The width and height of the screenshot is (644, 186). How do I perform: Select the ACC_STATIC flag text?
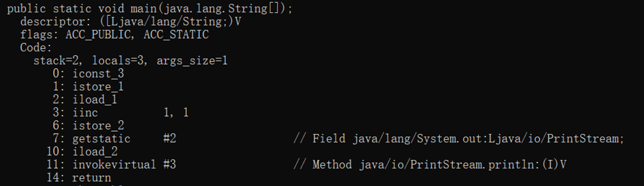pyautogui.click(x=176, y=35)
